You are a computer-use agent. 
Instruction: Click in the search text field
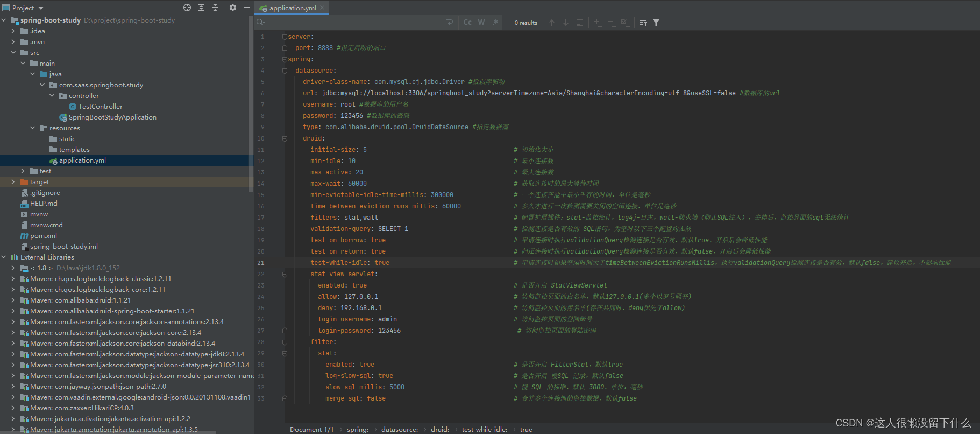point(355,23)
